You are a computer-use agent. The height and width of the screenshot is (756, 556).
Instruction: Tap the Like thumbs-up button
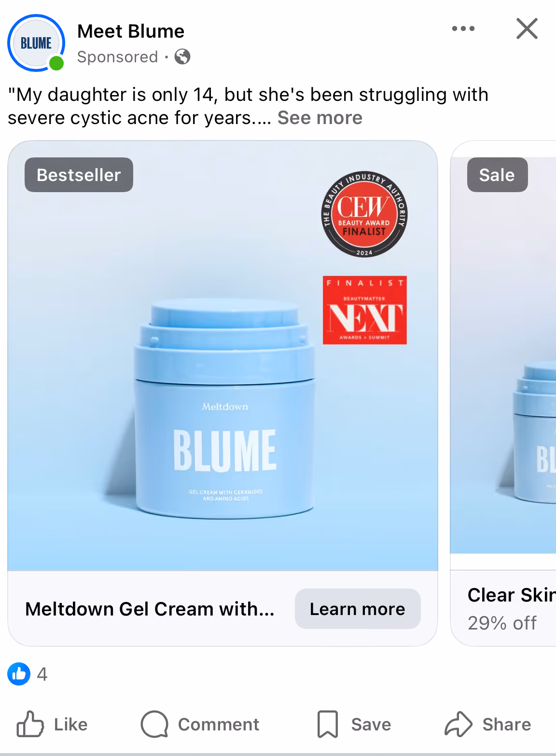(52, 724)
